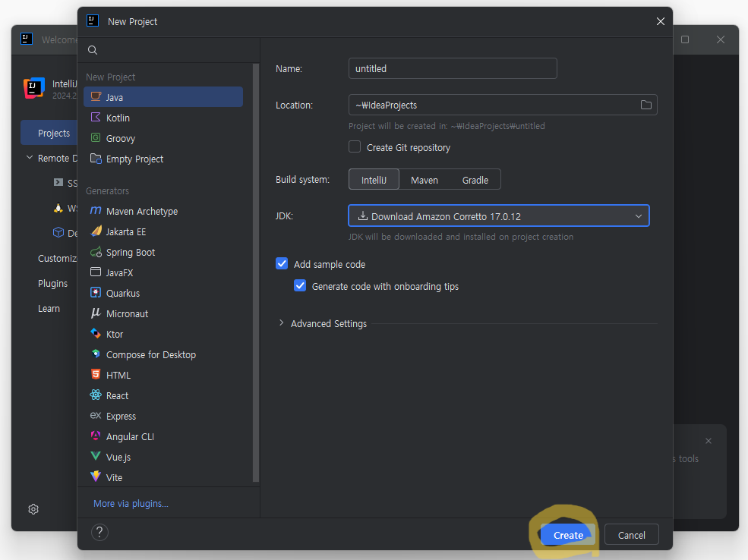Viewport: 748px width, 560px height.
Task: Click the project Name field
Action: click(x=453, y=68)
